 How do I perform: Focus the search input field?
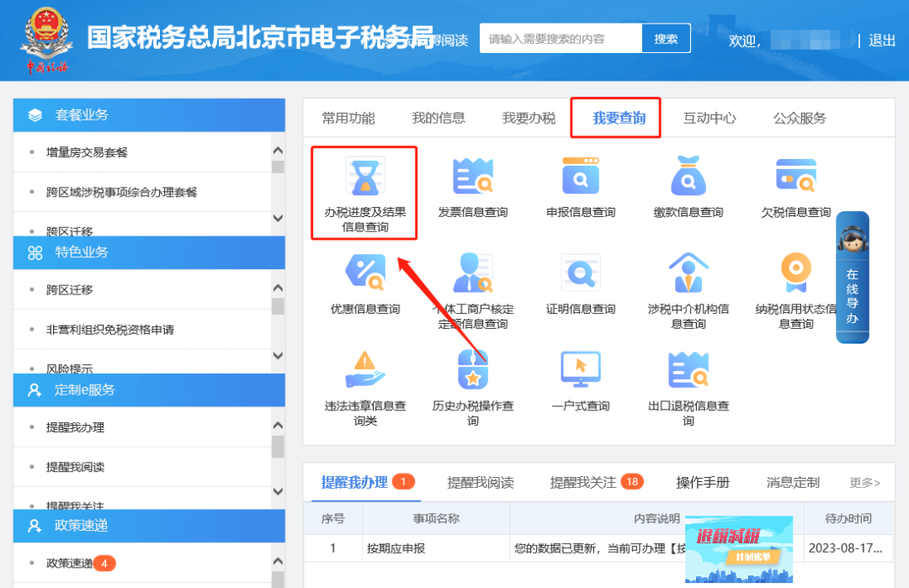coord(561,39)
